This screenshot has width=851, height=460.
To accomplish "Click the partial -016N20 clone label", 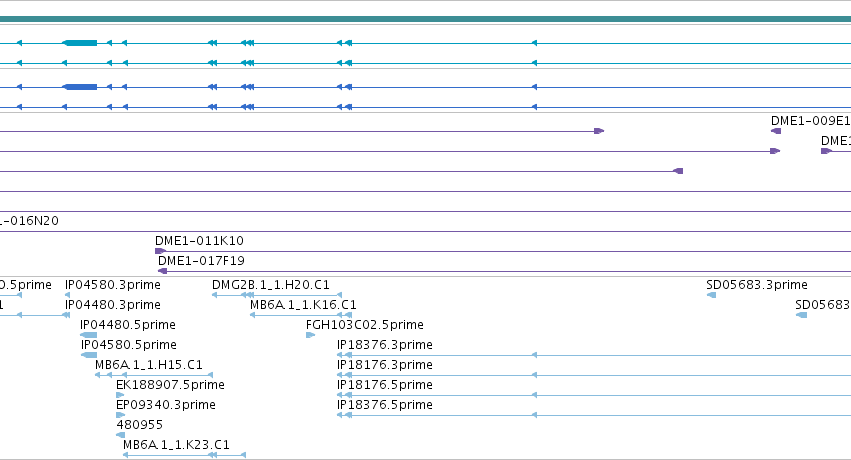I will (29, 221).
